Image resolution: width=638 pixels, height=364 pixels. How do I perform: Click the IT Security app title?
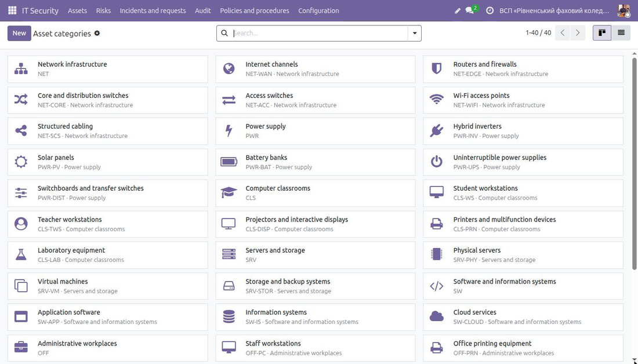40,10
